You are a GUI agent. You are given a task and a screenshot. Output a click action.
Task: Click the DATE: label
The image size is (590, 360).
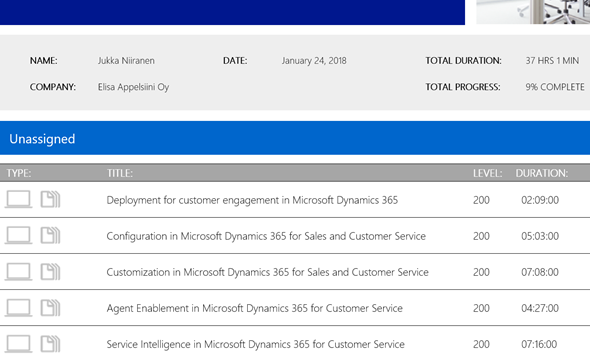click(235, 61)
